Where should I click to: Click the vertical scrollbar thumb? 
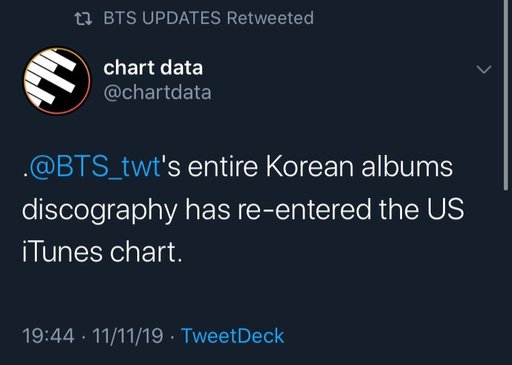(506, 95)
